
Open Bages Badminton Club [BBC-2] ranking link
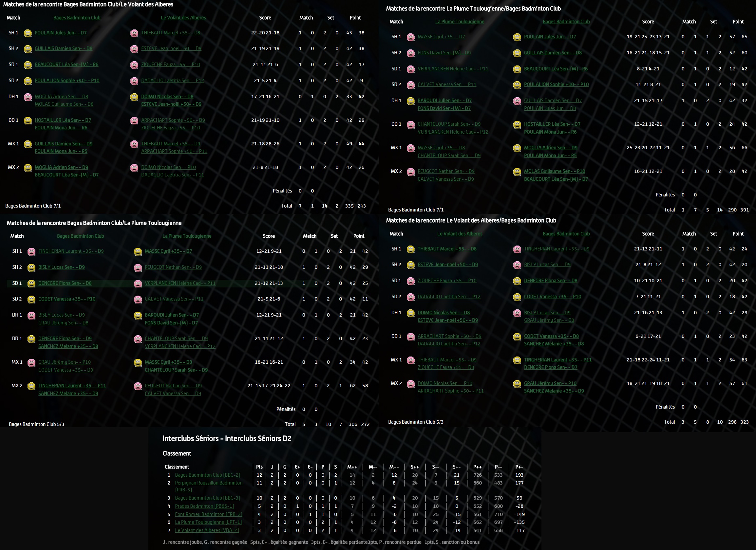point(207,475)
